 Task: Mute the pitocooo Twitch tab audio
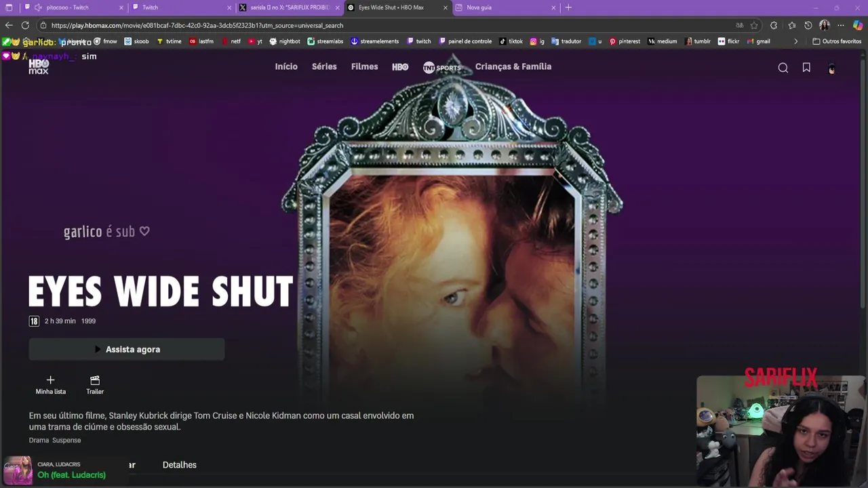coord(38,7)
